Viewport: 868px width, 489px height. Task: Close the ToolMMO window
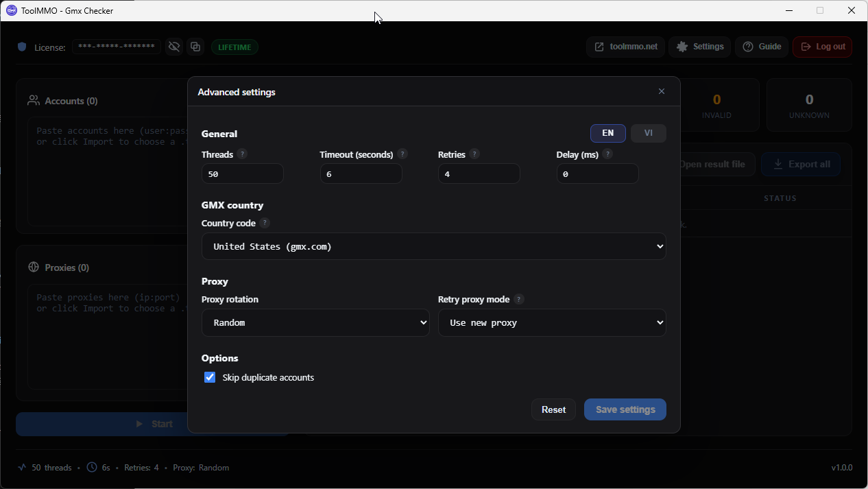click(x=852, y=10)
